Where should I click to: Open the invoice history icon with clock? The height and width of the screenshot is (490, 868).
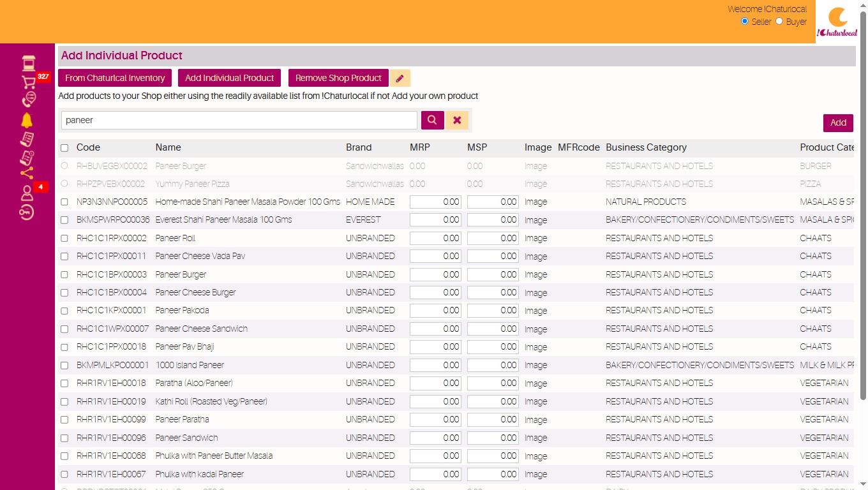(27, 157)
